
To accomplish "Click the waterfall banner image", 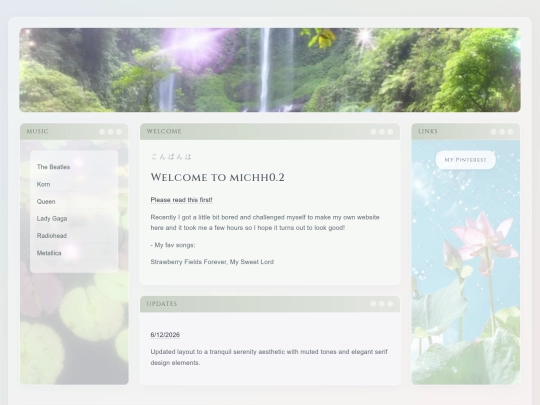I will (x=270, y=70).
